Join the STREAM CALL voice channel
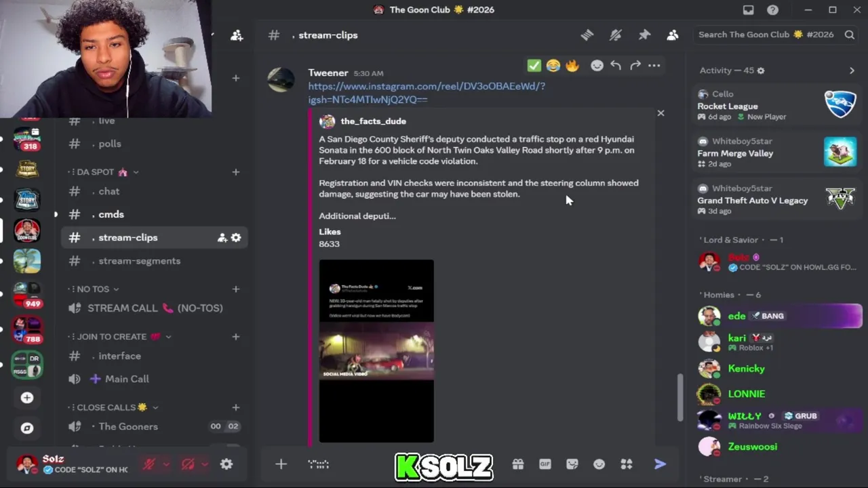 155,308
